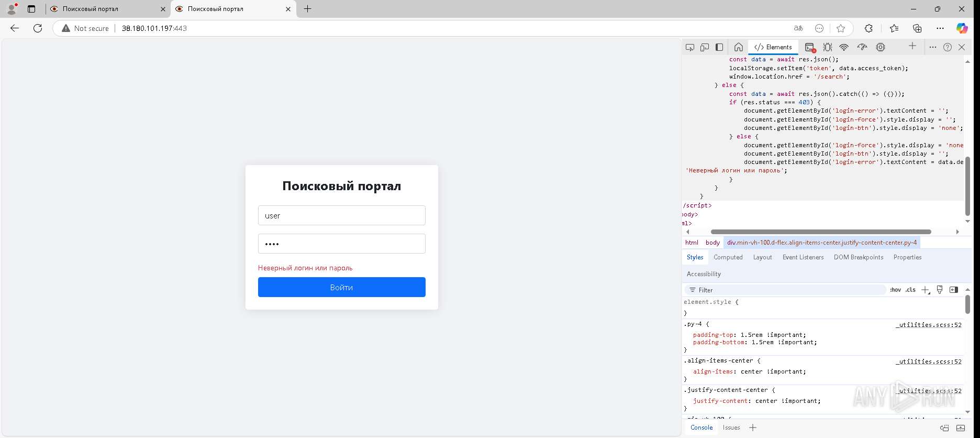Open Accessibility tab
980x438 pixels.
pyautogui.click(x=704, y=274)
